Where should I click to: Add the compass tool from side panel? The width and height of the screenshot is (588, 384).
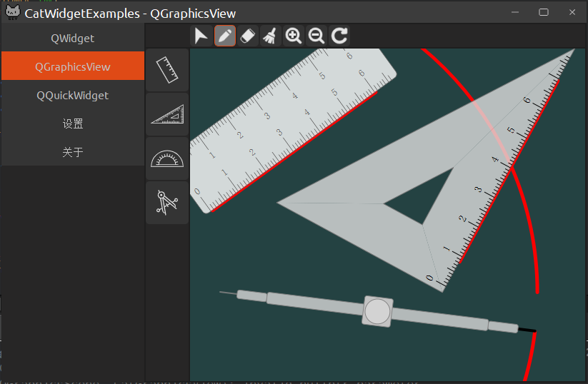point(167,203)
